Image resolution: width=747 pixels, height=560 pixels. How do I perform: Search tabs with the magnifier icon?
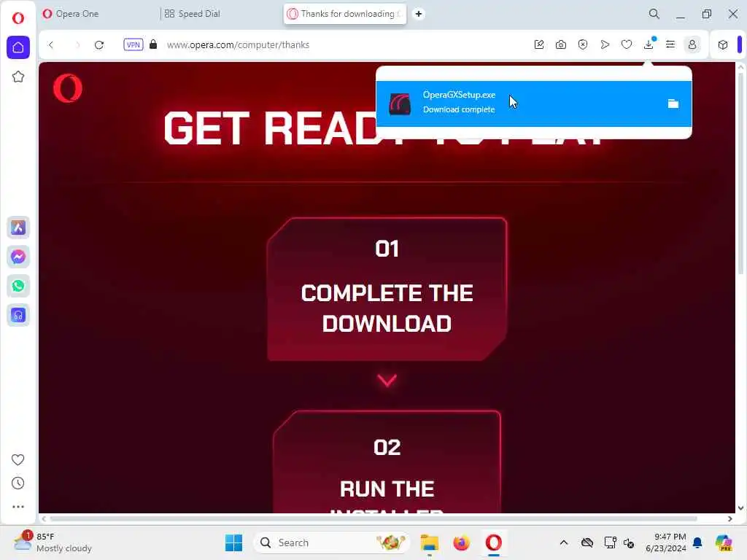click(x=654, y=14)
